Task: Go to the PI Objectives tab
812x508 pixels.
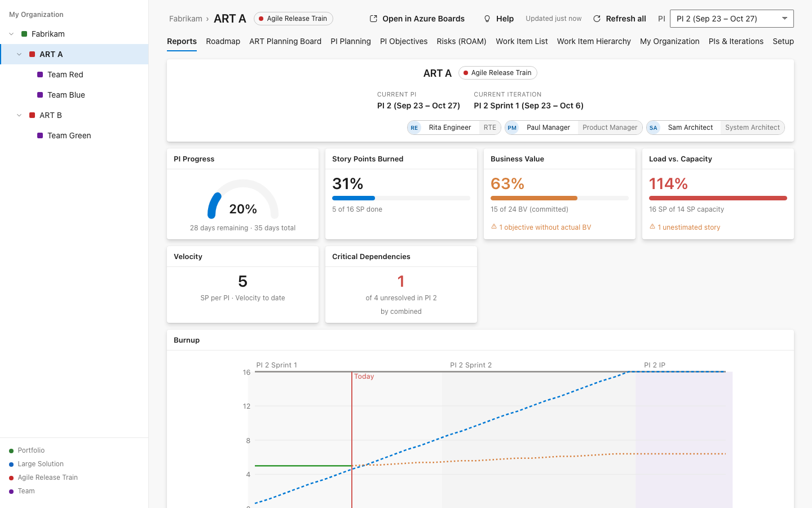Action: (404, 41)
